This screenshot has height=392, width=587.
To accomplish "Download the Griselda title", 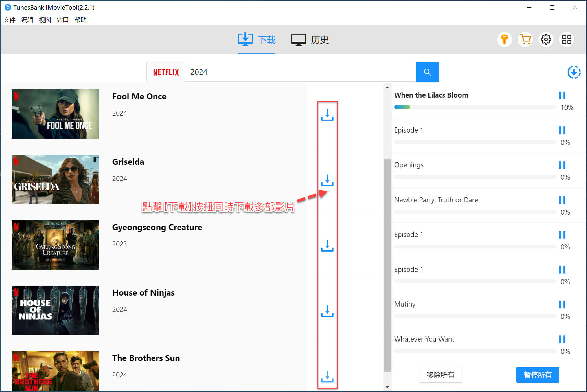I will click(327, 180).
